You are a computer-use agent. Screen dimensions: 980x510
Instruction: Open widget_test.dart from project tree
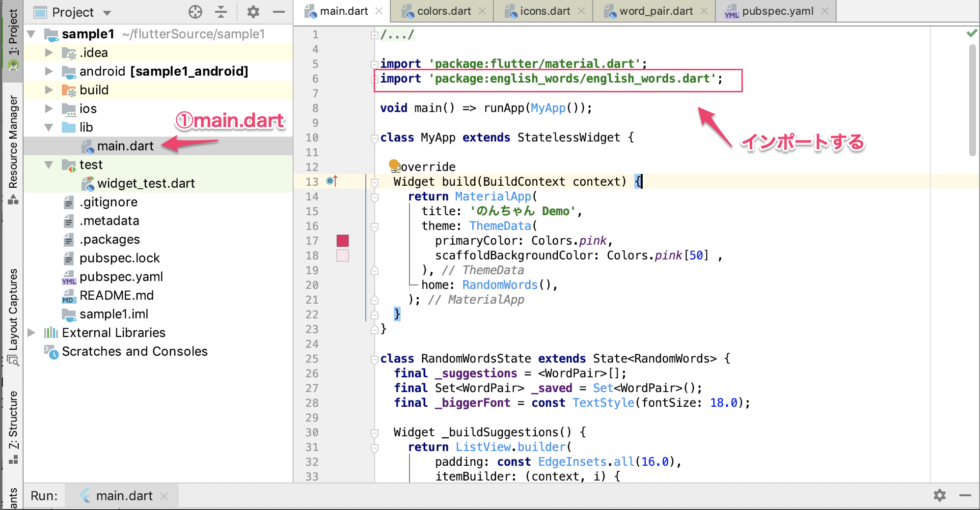click(x=146, y=183)
